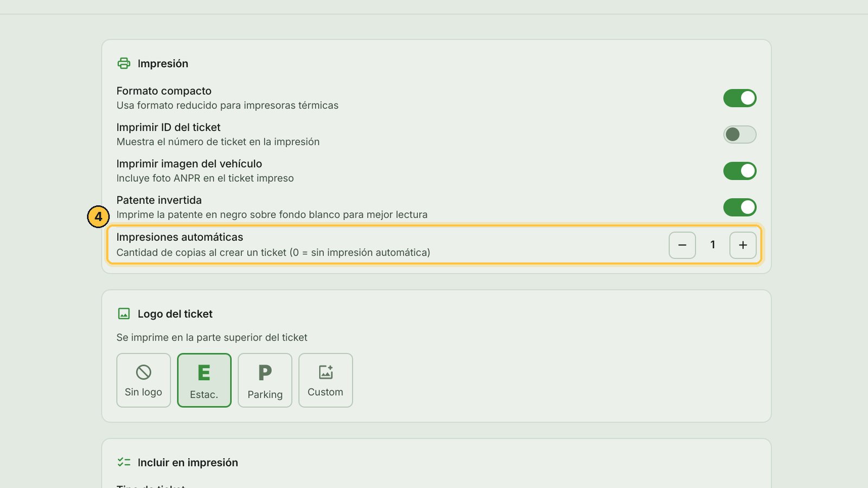Decrease Impresiones automáticas with the minus button
The width and height of the screenshot is (868, 488).
click(x=682, y=245)
